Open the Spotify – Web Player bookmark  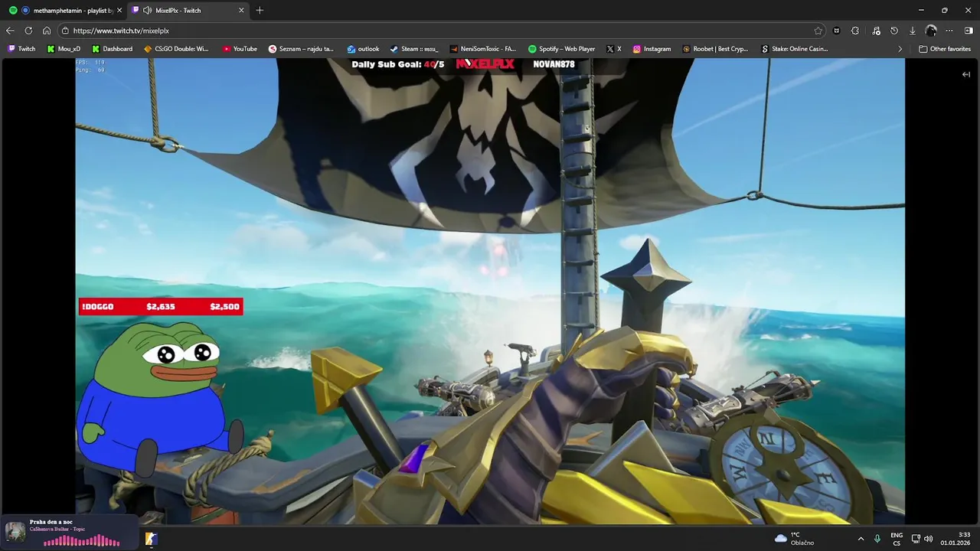[x=562, y=49]
